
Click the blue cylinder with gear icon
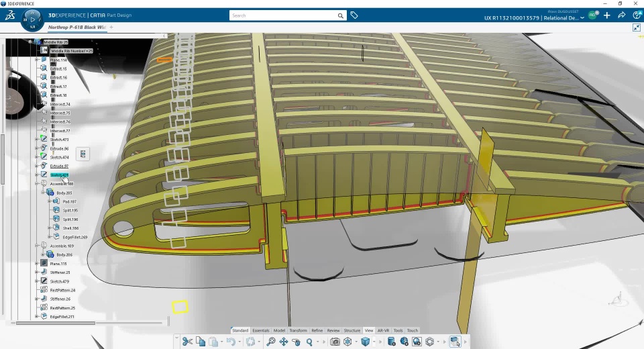[391, 342]
